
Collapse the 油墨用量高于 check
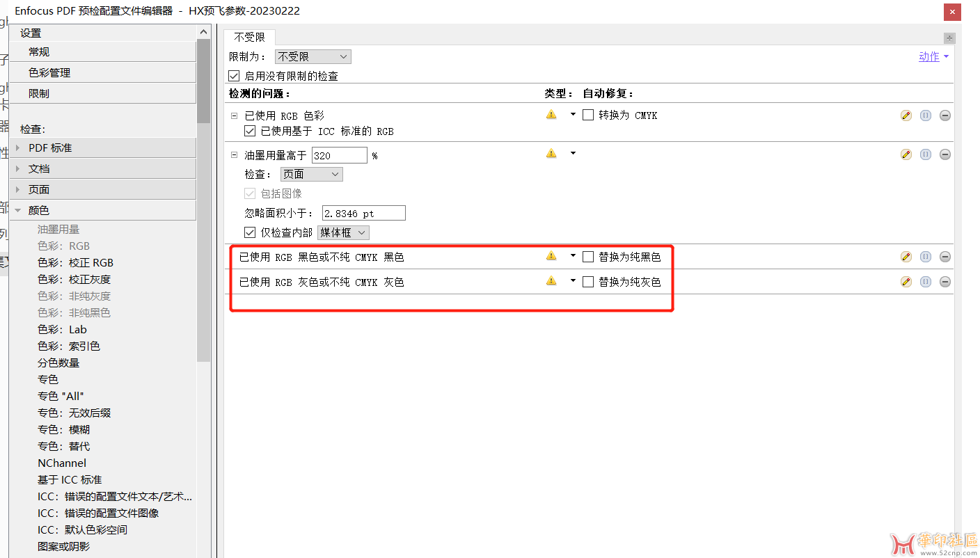click(x=235, y=155)
